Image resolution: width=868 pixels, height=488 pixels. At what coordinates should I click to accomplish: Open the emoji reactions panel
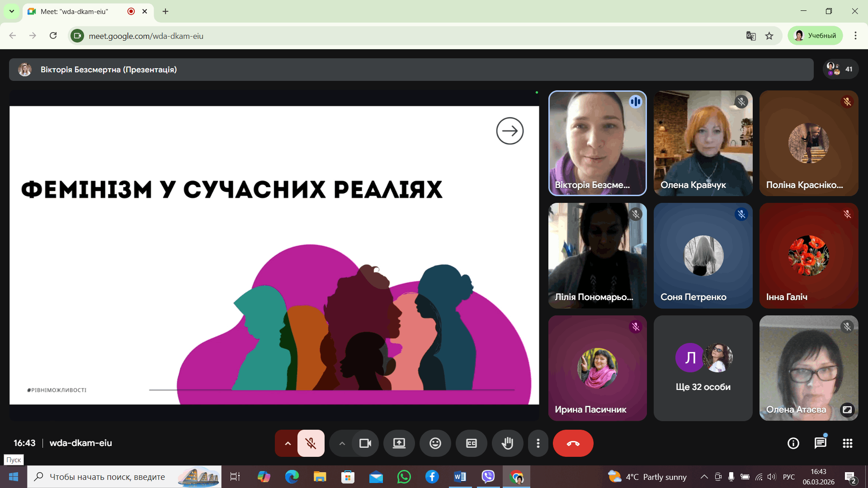pyautogui.click(x=435, y=443)
